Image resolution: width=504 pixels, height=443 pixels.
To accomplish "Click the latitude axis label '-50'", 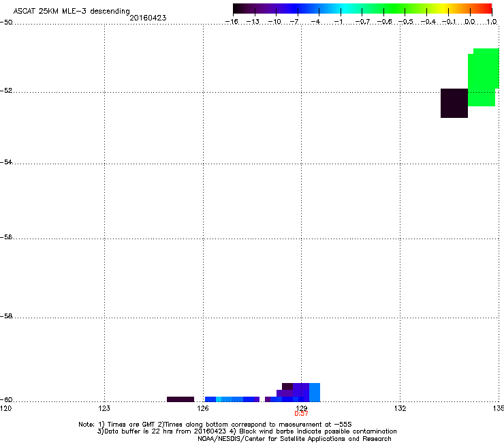I will (x=6, y=22).
